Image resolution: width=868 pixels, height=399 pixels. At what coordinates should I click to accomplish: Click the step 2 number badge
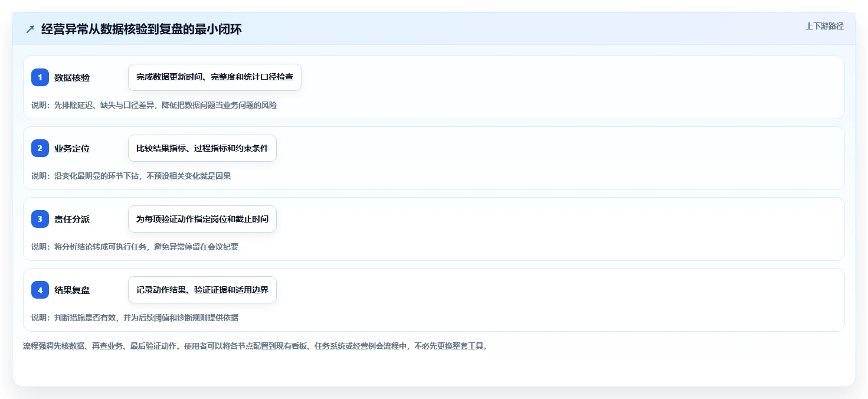point(40,148)
